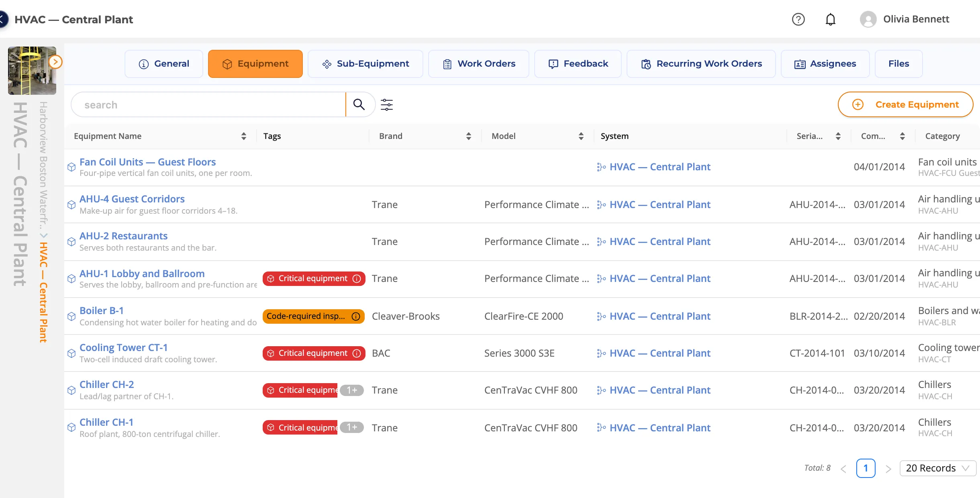Sort by Commission date column arrows
980x498 pixels.
902,136
